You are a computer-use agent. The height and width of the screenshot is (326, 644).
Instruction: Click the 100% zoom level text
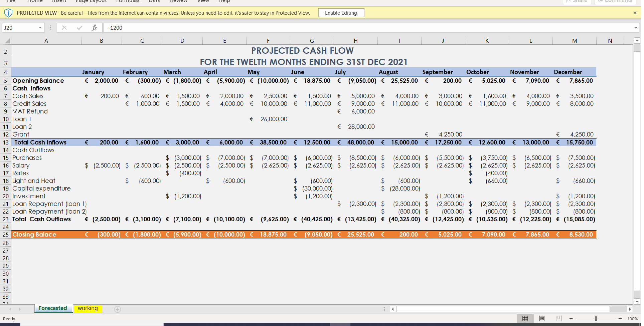click(x=632, y=319)
